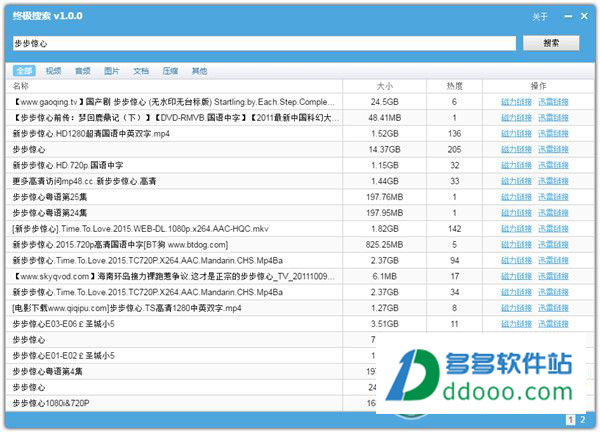Open 迅雷链接 for the 825.25MB btdog.com row
600x432 pixels.
[553, 245]
